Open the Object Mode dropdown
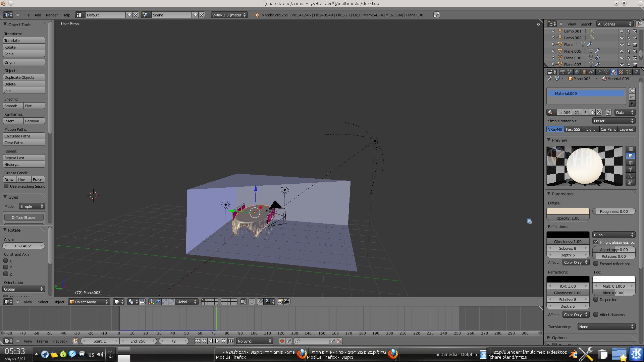Image resolution: width=644 pixels, height=362 pixels. coord(89,302)
